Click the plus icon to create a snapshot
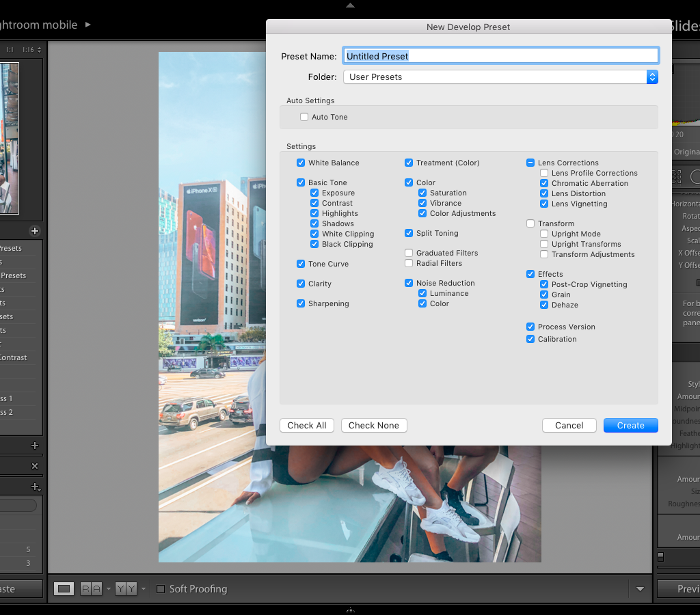The image size is (700, 615). tap(34, 446)
